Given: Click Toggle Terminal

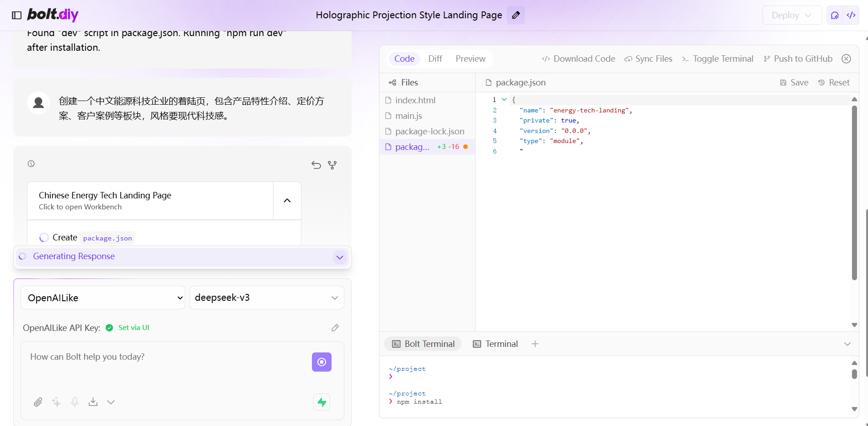Looking at the screenshot, I should point(718,59).
